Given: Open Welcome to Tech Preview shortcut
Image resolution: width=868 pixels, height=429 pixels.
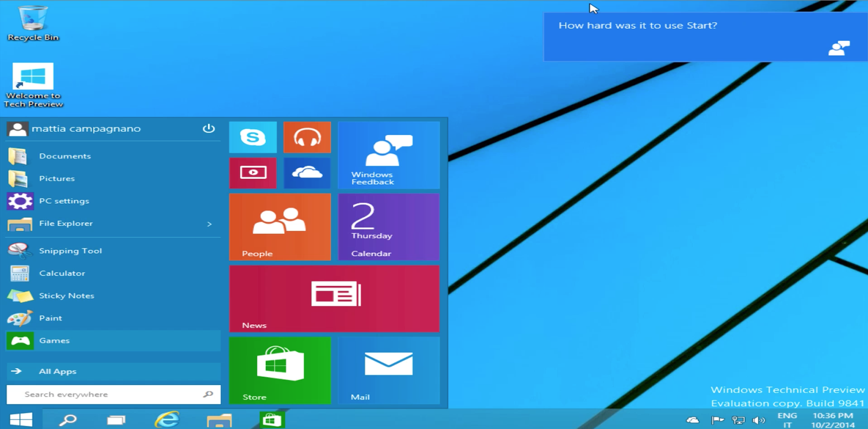Looking at the screenshot, I should click(x=33, y=85).
